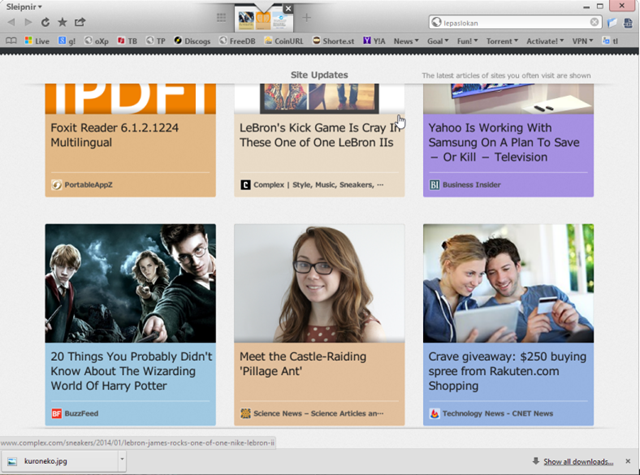Screen dimensions: 640x475
Task: Expand the Fun! bookmark folder
Action: (x=467, y=41)
